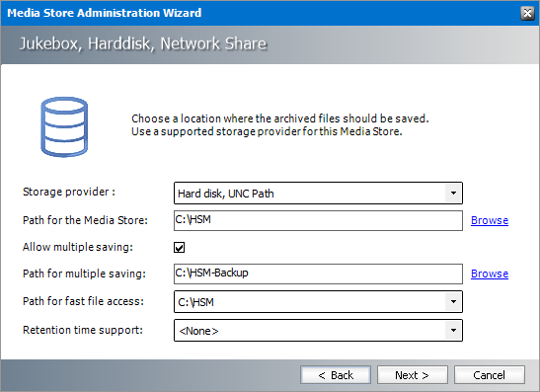Screen dimensions: 540x392
Task: Click the Path for the Media Store field
Action: pos(318,220)
